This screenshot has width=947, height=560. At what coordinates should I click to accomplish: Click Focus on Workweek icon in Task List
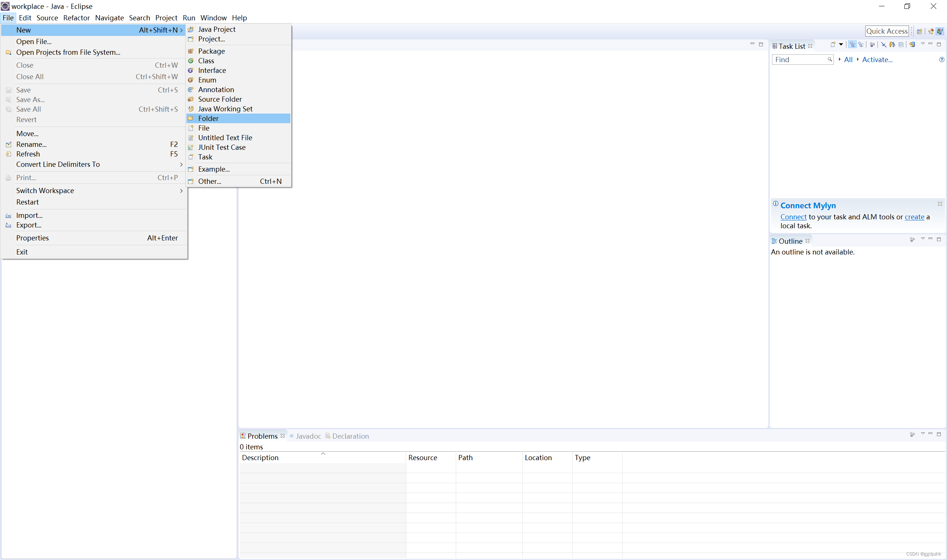click(x=872, y=44)
